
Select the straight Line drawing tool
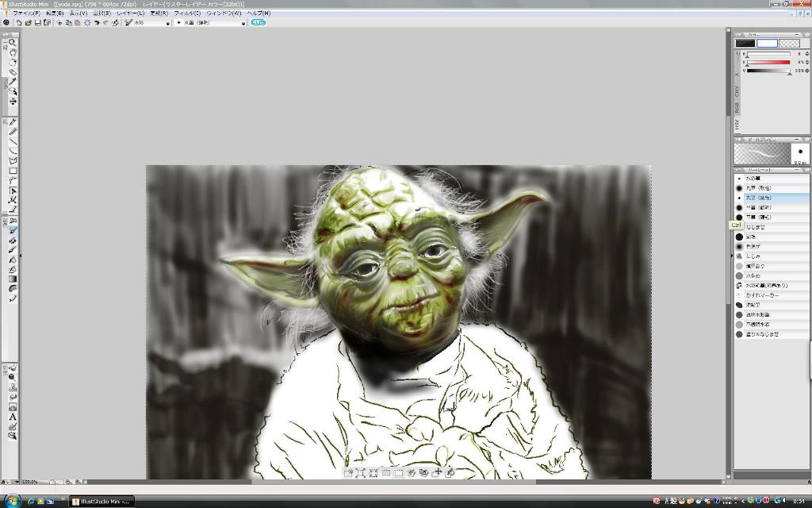click(x=13, y=141)
